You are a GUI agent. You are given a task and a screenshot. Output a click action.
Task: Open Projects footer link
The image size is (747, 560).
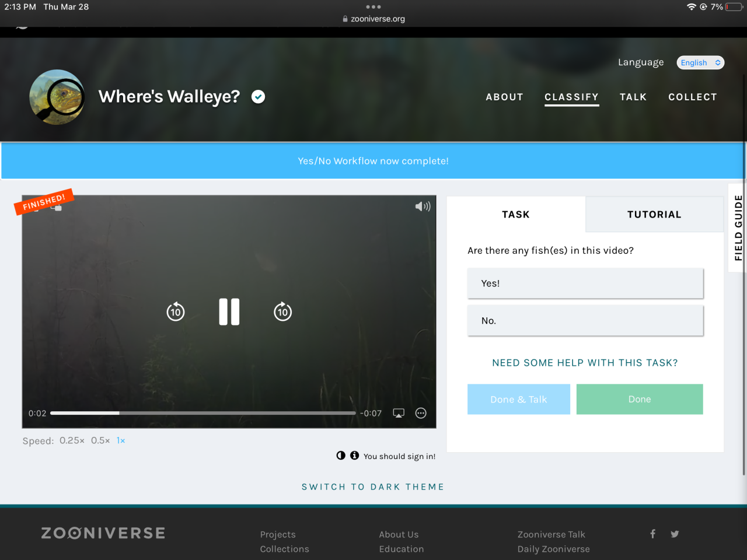point(278,534)
